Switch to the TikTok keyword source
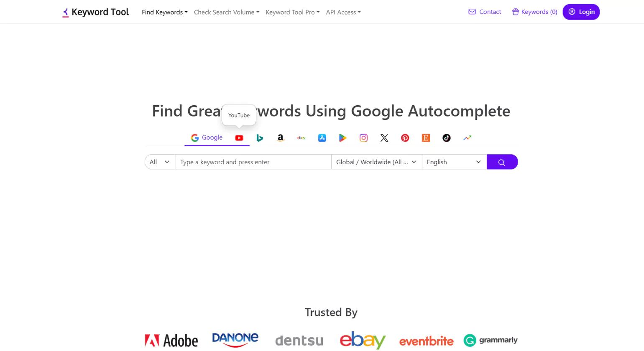The width and height of the screenshot is (644, 351). 446,138
